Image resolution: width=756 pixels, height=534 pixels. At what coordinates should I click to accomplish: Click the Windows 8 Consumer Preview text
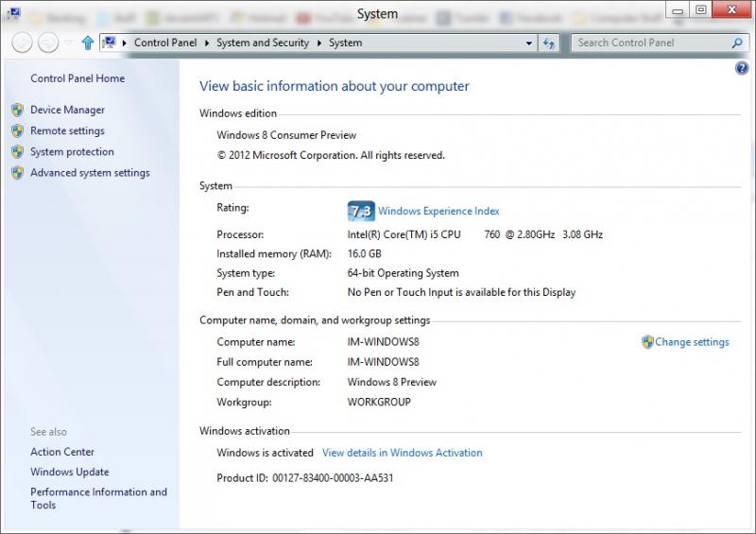[286, 135]
